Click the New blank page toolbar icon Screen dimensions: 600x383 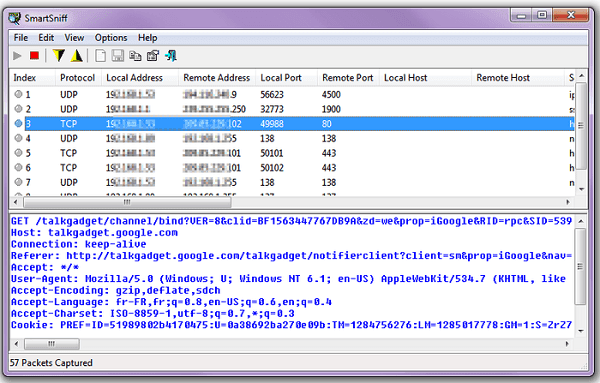[100, 56]
